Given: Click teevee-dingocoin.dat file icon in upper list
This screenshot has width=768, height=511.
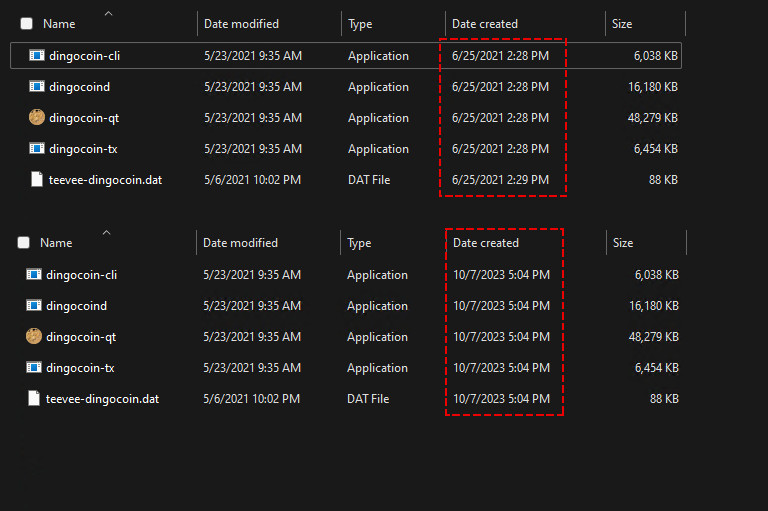Looking at the screenshot, I should (x=37, y=179).
